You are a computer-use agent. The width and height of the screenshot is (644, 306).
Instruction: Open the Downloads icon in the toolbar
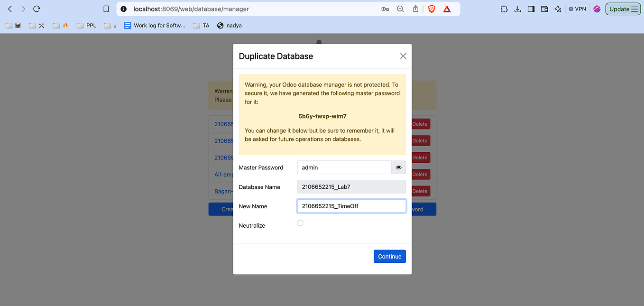click(x=517, y=9)
